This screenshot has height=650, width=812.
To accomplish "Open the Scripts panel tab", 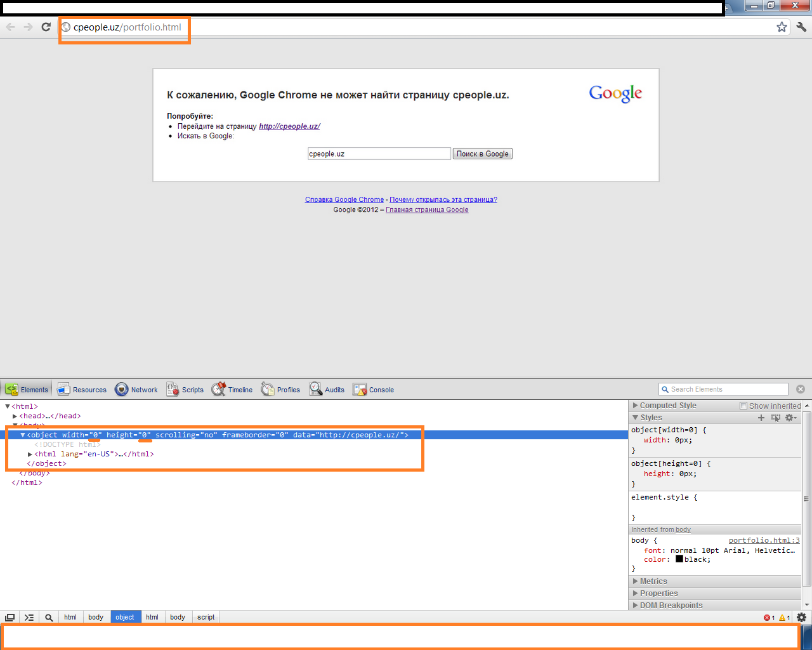I will pyautogui.click(x=185, y=390).
